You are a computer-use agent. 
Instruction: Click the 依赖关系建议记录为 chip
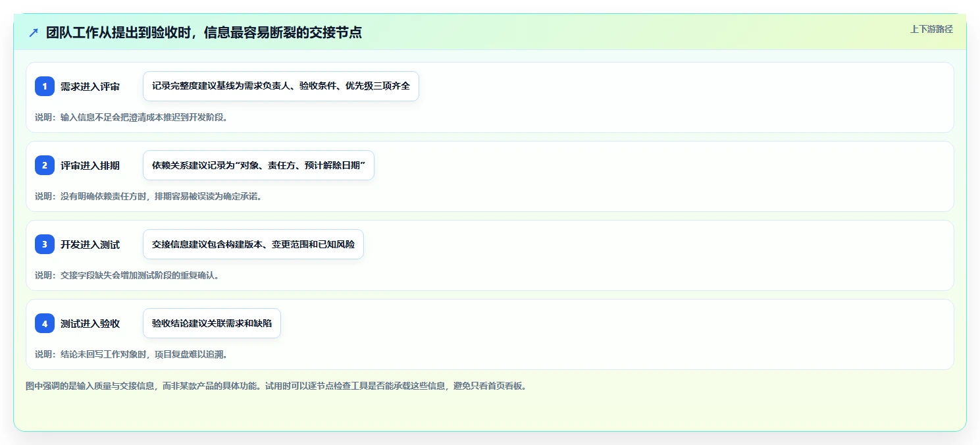point(259,165)
